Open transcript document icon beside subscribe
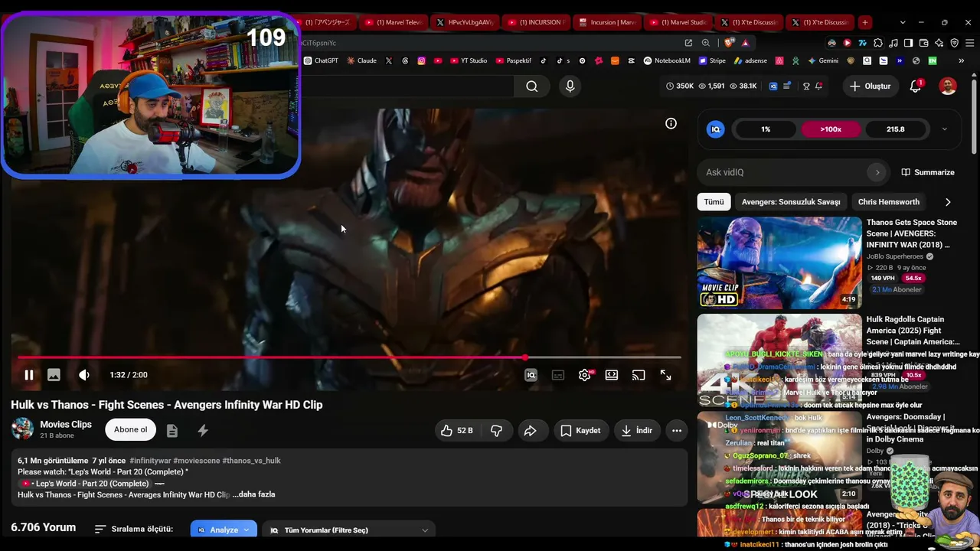 click(x=172, y=431)
